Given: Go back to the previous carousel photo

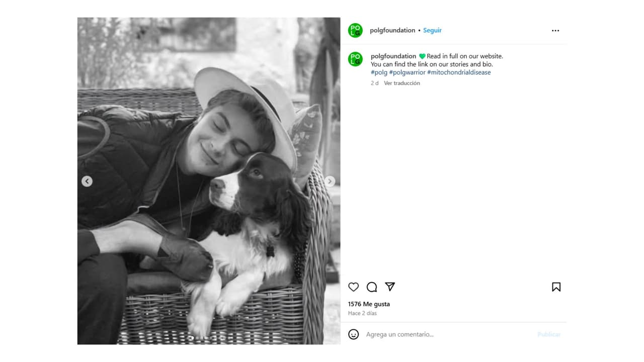Looking at the screenshot, I should click(87, 182).
